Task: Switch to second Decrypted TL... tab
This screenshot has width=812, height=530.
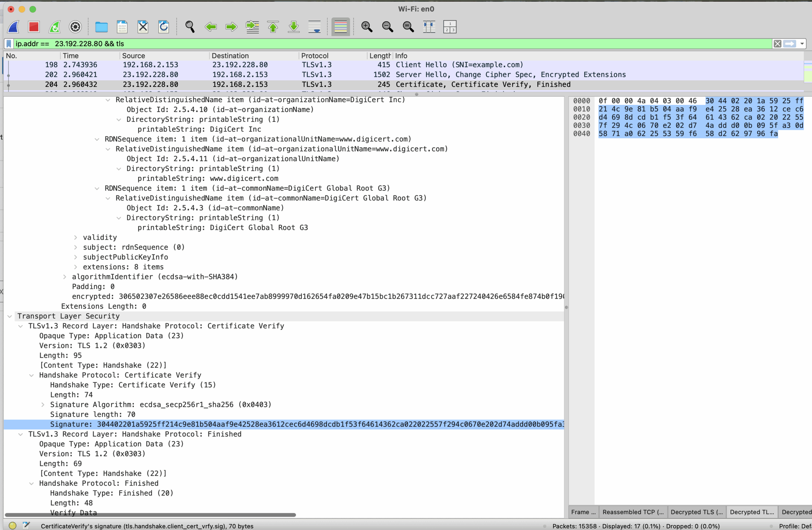Action: pos(752,512)
